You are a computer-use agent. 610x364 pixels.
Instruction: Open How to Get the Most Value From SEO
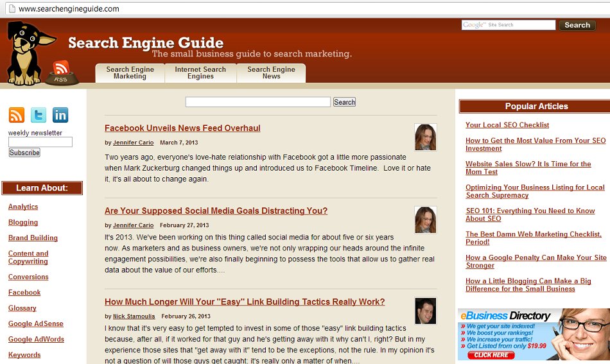tap(536, 144)
